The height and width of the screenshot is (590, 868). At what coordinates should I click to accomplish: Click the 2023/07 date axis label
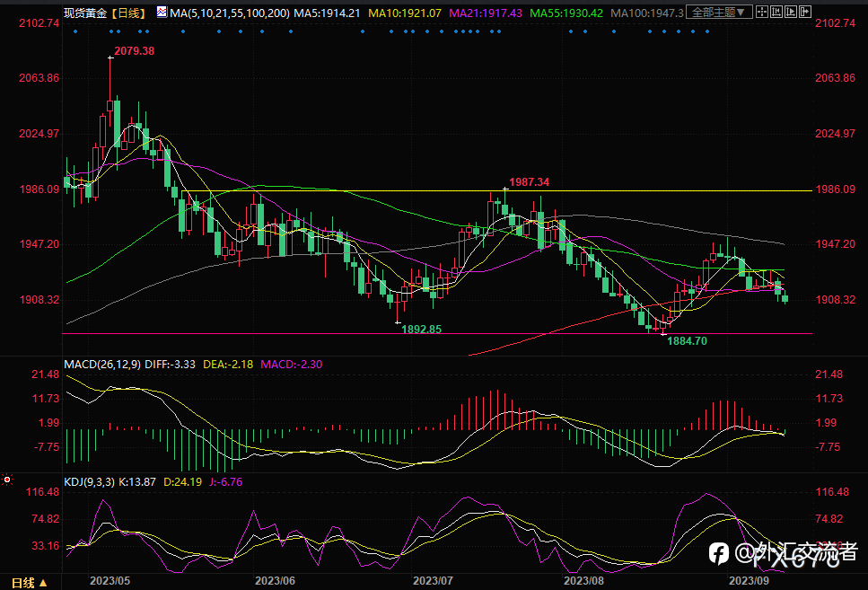point(433,581)
